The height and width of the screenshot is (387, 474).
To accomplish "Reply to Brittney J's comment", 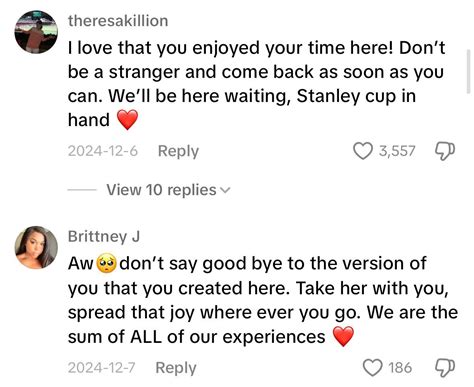I will [x=176, y=368].
